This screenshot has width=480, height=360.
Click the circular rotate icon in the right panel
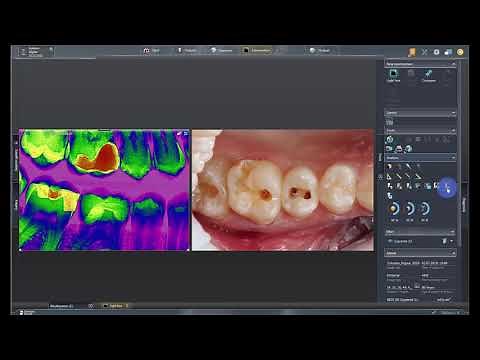[x=389, y=139]
